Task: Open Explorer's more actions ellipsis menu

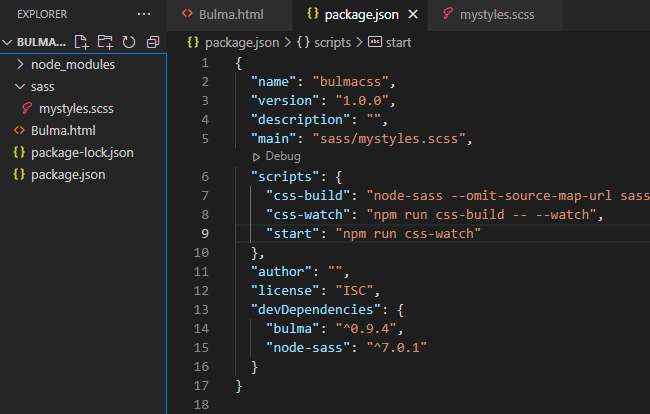Action: pyautogui.click(x=144, y=14)
